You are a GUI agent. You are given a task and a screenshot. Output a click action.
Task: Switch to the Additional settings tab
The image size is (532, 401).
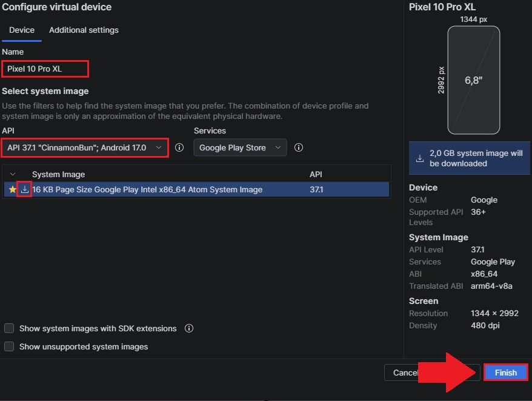tap(84, 30)
